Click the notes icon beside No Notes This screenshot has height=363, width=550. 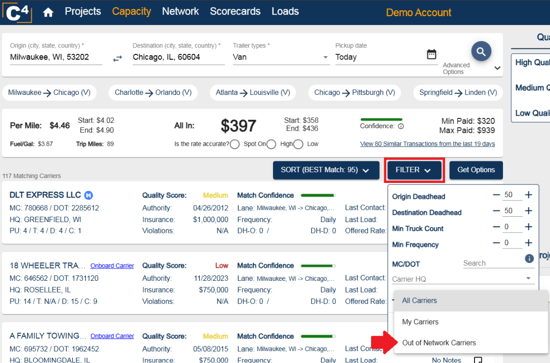coord(478,360)
